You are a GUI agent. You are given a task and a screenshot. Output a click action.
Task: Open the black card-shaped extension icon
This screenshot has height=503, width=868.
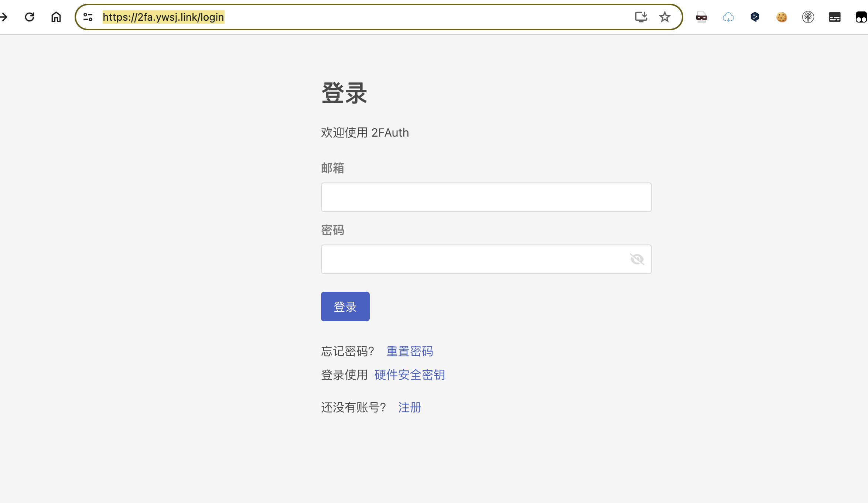tap(835, 17)
